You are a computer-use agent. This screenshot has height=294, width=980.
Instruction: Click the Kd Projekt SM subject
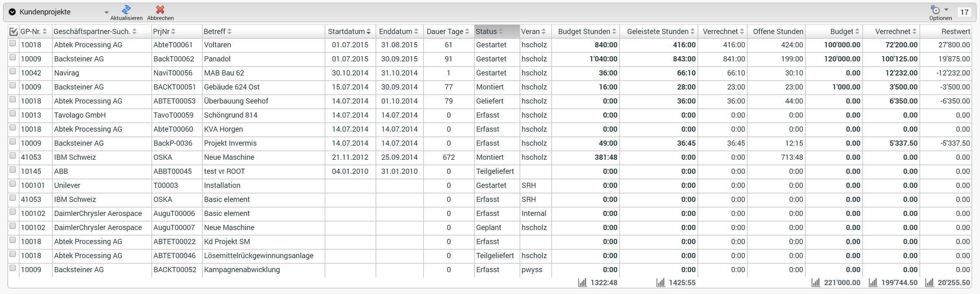(227, 242)
